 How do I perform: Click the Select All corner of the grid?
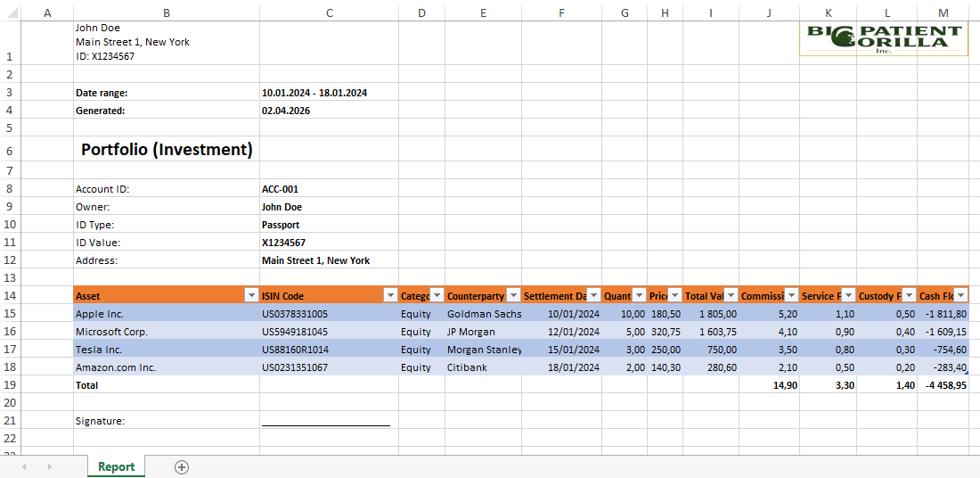[9, 12]
